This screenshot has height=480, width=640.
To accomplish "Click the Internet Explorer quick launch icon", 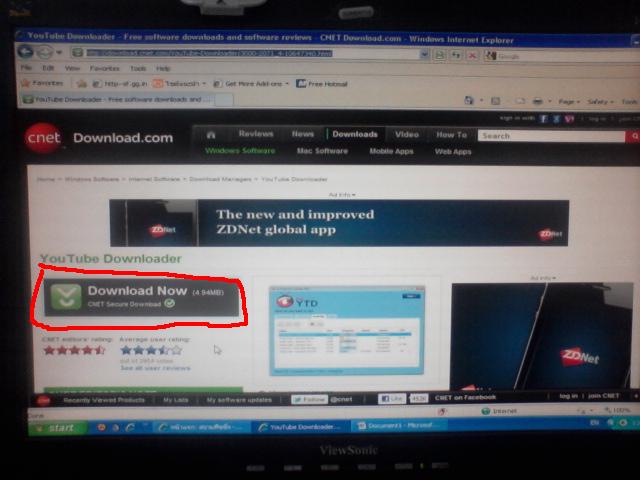I will pos(130,427).
